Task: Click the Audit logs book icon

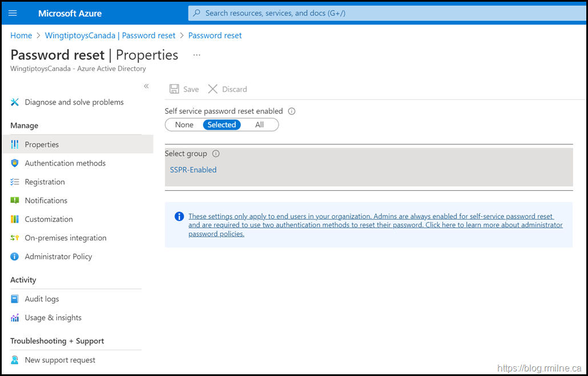Action: pos(15,299)
